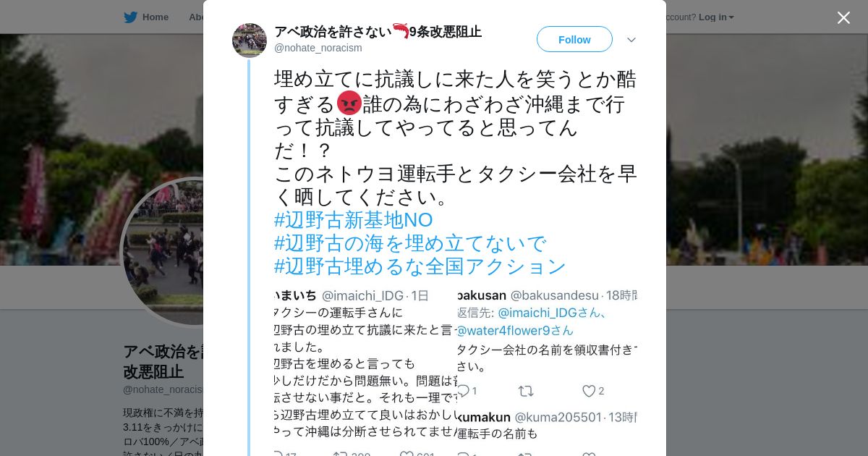868x456 pixels.
Task: Click the angry face emoji in tweet
Action: [x=349, y=104]
